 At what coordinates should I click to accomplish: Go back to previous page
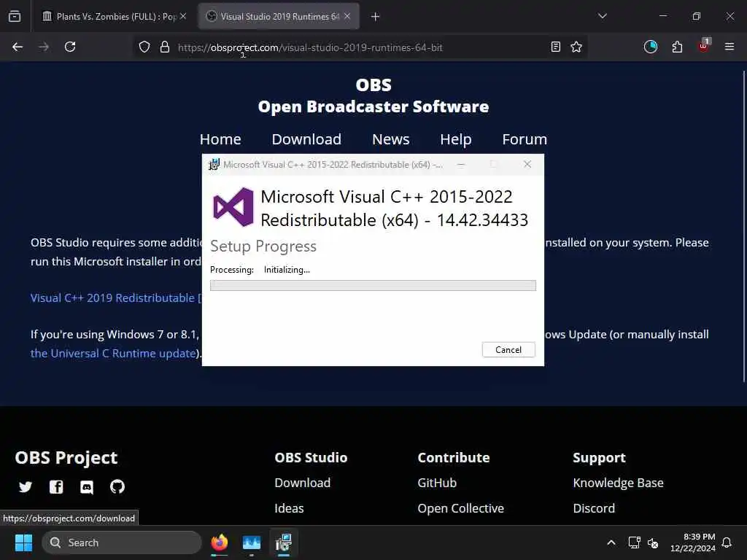18,47
